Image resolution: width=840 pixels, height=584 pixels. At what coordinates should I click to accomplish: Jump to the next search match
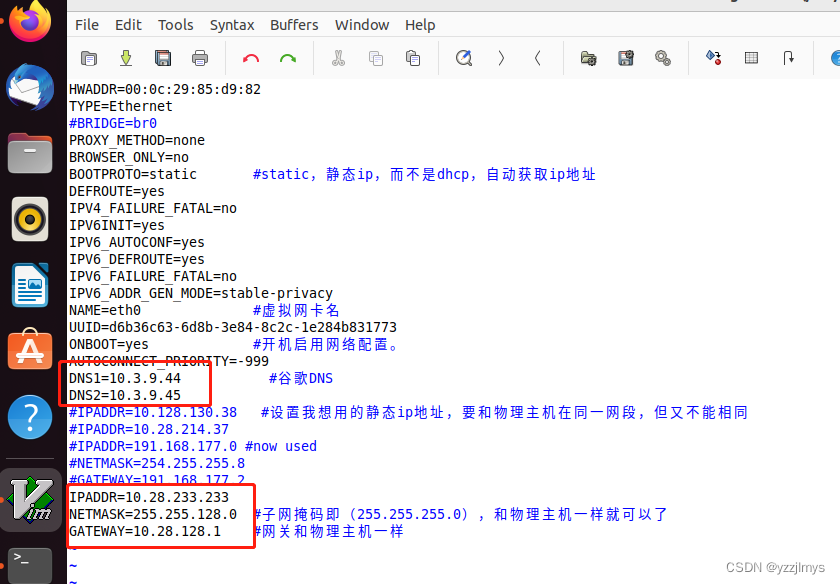pyautogui.click(x=500, y=58)
